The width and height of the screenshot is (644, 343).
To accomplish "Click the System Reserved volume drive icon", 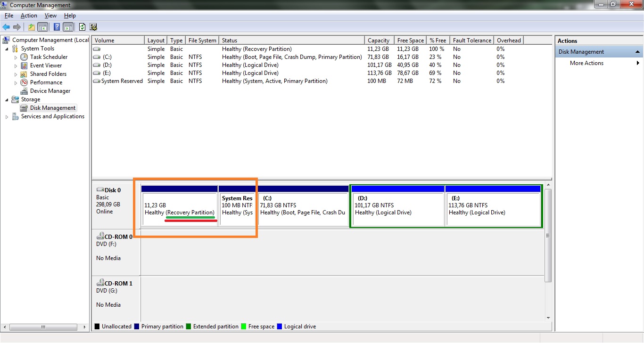I will (x=97, y=81).
